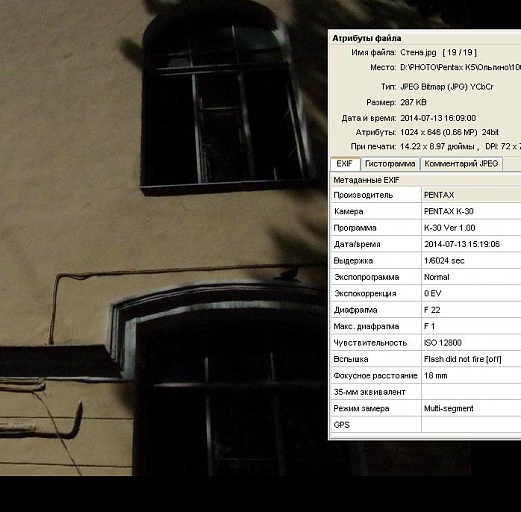Click the focal length value 18 mm
Viewport: 521px width, 512px height.
(x=435, y=376)
